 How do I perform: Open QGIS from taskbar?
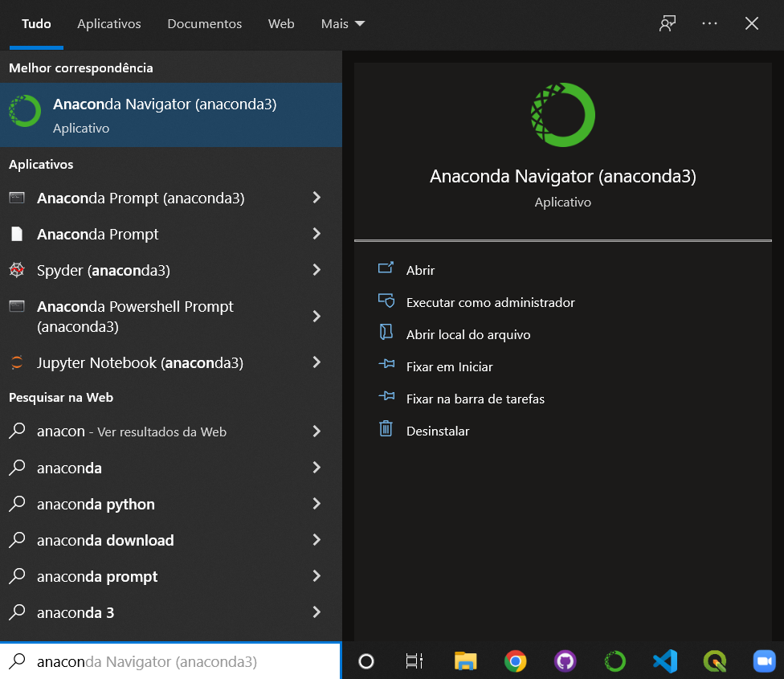point(715,661)
